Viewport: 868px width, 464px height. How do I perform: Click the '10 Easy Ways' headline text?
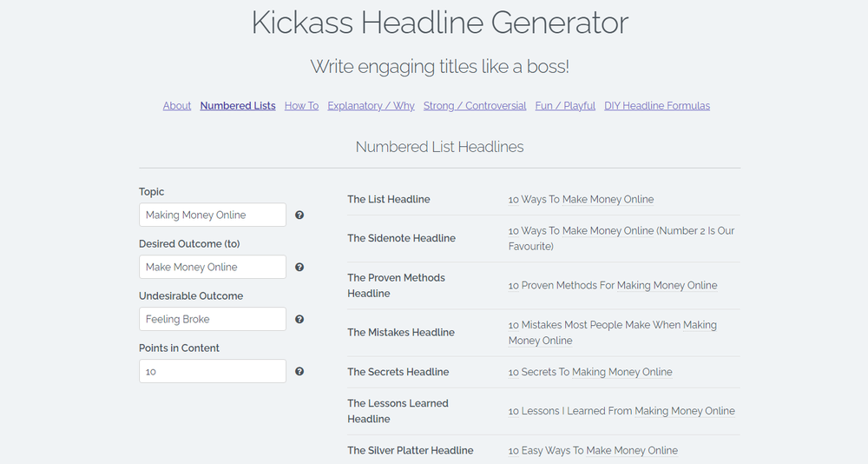pyautogui.click(x=593, y=451)
